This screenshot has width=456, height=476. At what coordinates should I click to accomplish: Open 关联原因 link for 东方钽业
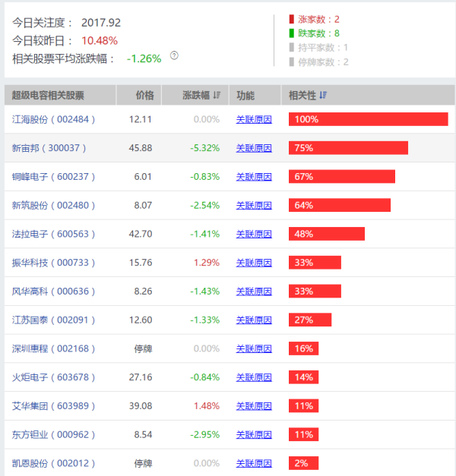[x=254, y=435]
